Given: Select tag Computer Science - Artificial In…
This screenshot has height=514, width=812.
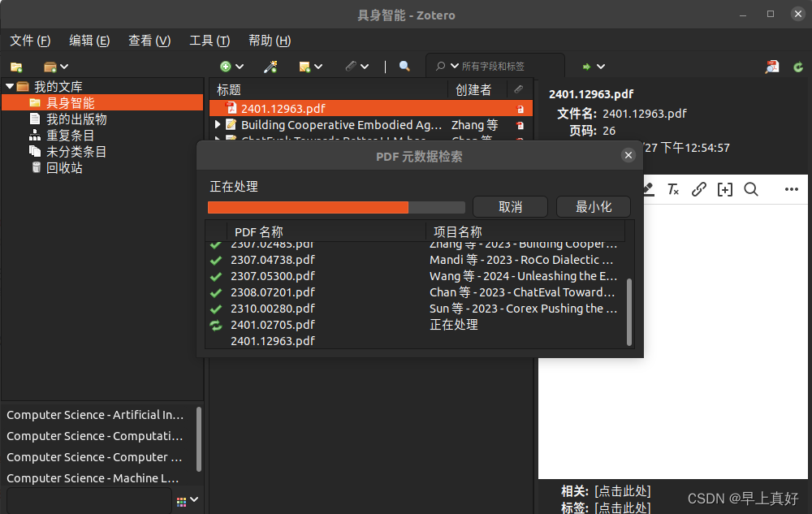Looking at the screenshot, I should [x=95, y=415].
